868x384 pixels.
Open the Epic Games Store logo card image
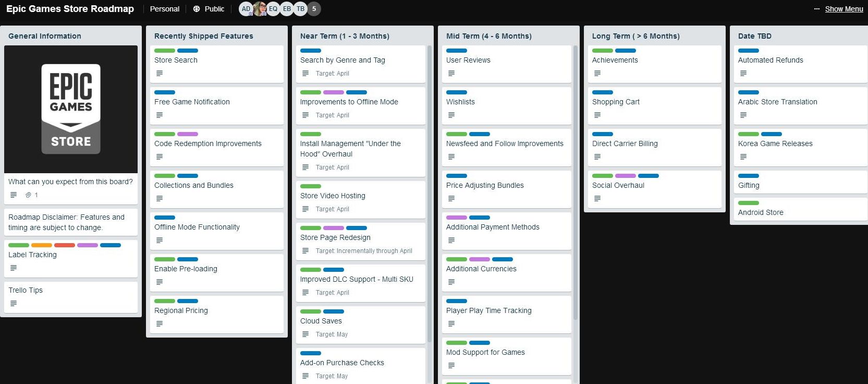tap(71, 109)
